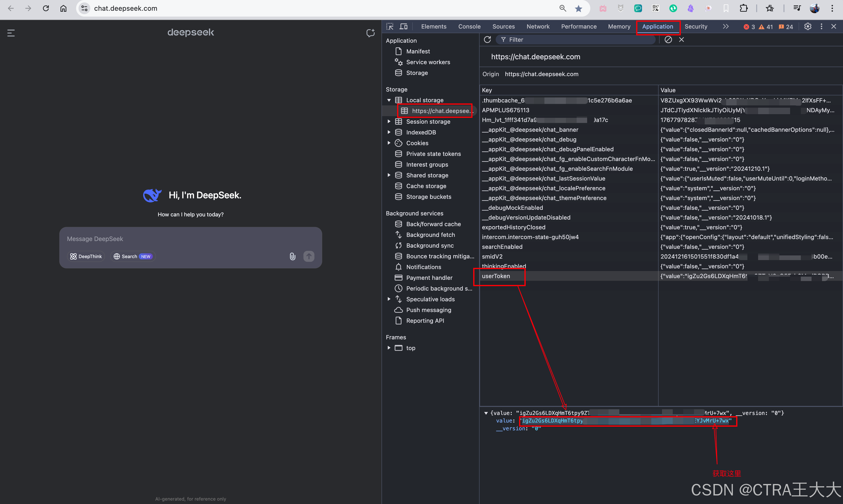Click the chat.deepseek.com address bar
The image size is (843, 504).
coord(126,8)
